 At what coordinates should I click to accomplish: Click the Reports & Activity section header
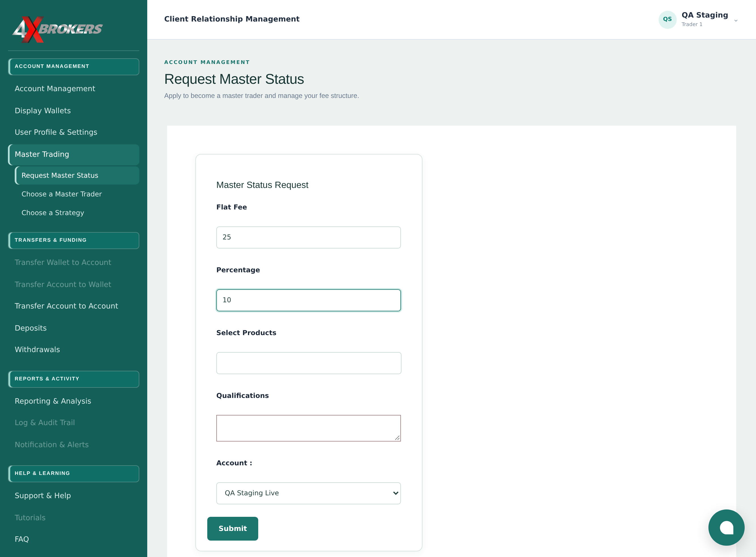point(74,379)
